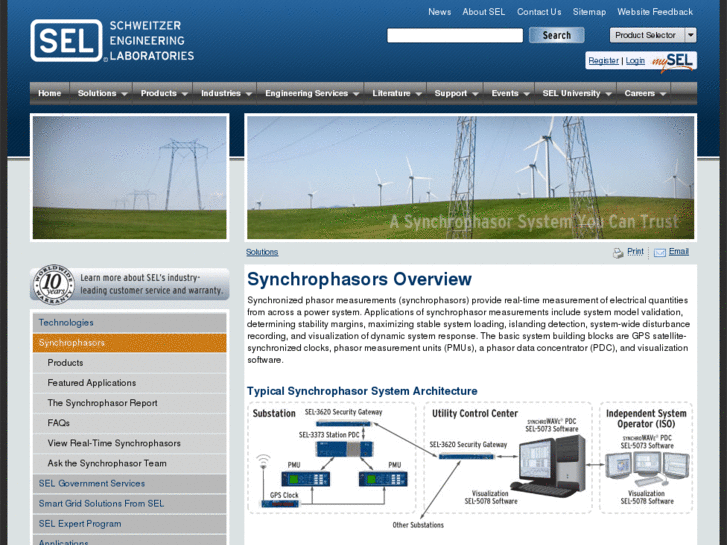Click the wind turbine Synchrophasor banner

click(470, 178)
